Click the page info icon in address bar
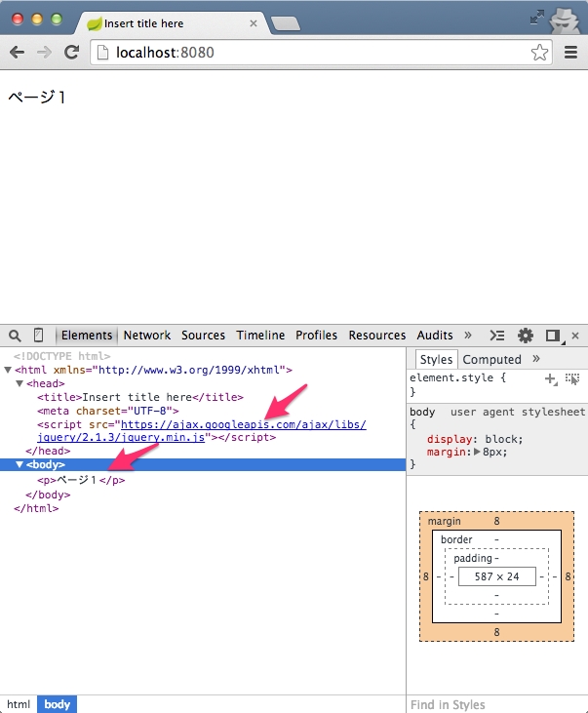 pyautogui.click(x=103, y=53)
